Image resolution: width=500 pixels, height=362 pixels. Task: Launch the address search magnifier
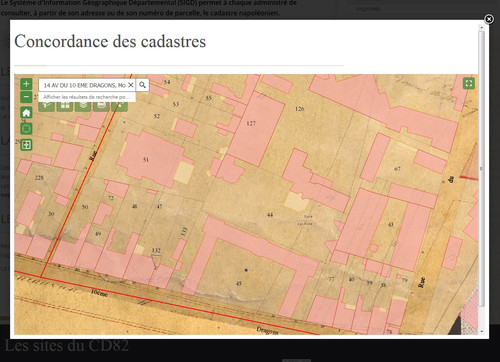pos(142,85)
